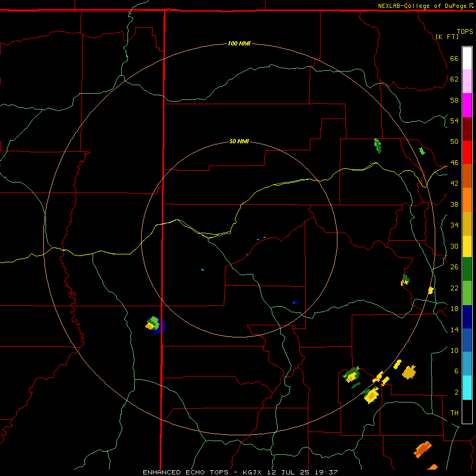
Task: Click the TH legend label
Action: (454, 413)
